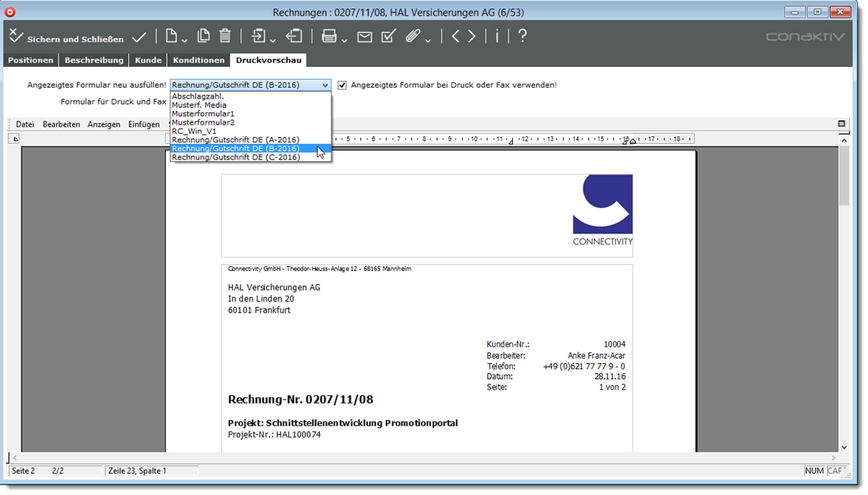Toggle 'Angezeigtes Formular bei Druck' checkbox
Screen dimensions: 868x495
(342, 85)
